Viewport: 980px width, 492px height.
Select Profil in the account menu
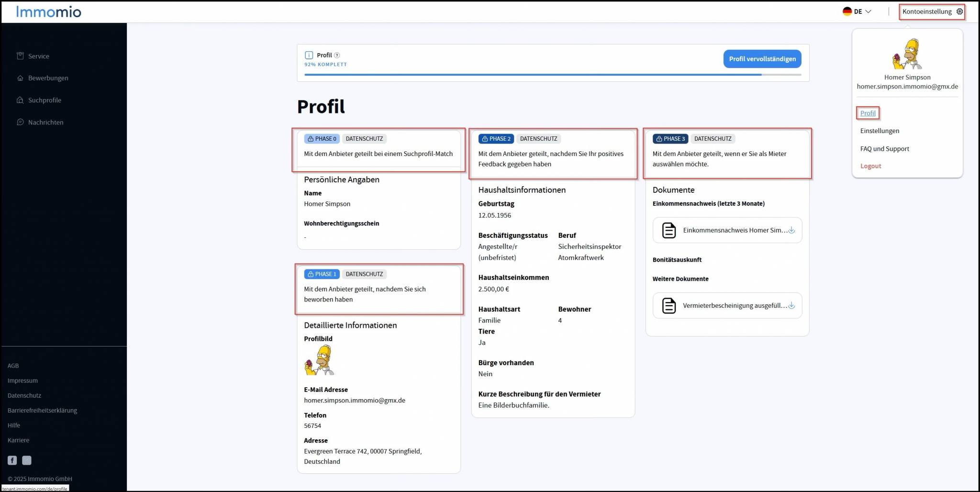tap(868, 113)
